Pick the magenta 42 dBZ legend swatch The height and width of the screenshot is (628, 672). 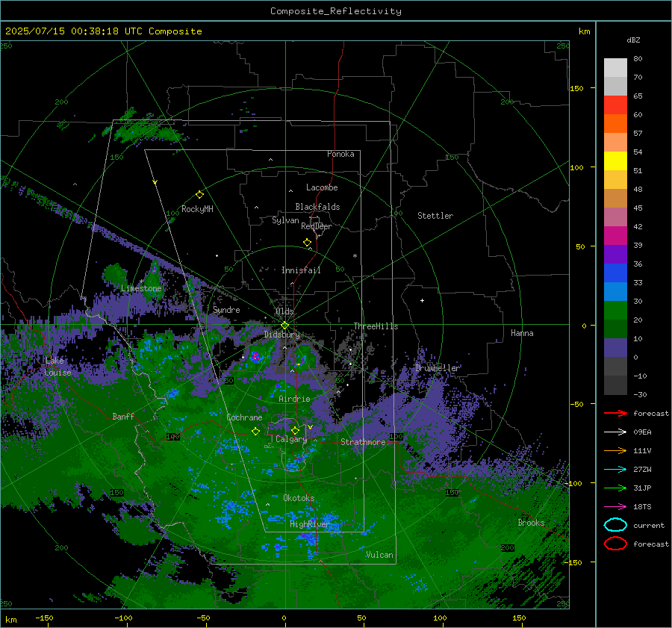pos(615,235)
